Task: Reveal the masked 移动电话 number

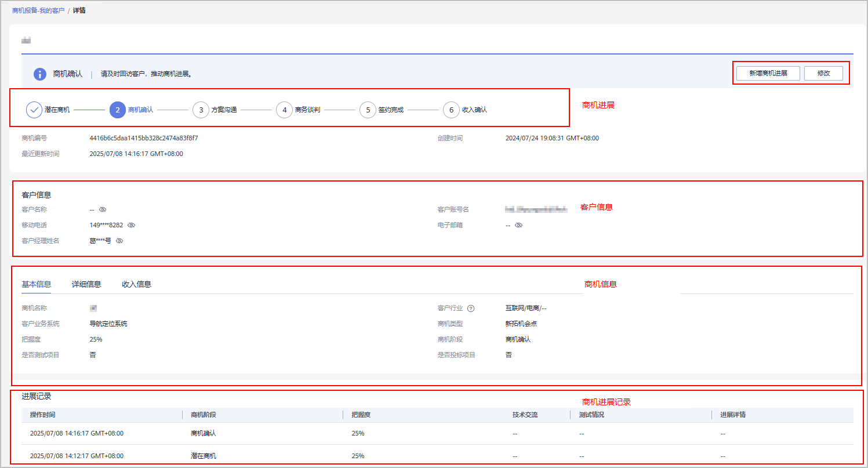Action: pyautogui.click(x=131, y=225)
